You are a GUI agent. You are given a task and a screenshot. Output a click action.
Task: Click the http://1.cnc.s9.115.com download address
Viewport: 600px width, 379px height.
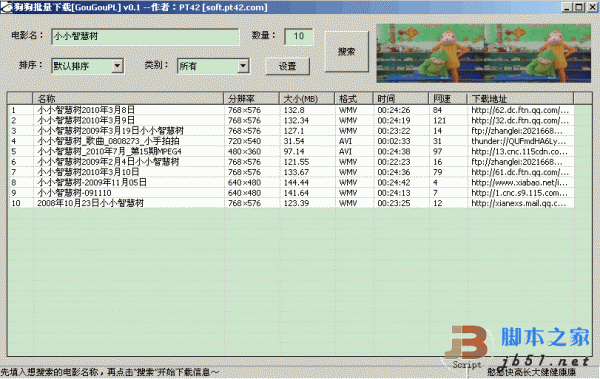tap(520, 193)
